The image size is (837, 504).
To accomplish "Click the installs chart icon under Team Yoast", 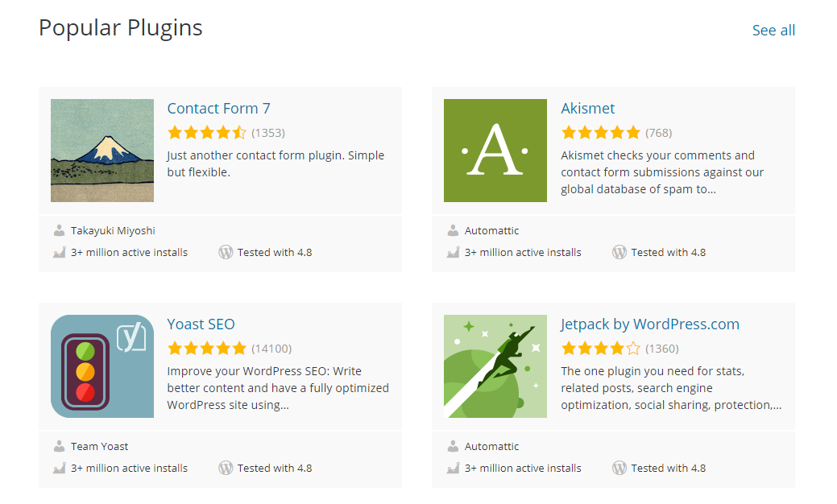I will tap(59, 468).
